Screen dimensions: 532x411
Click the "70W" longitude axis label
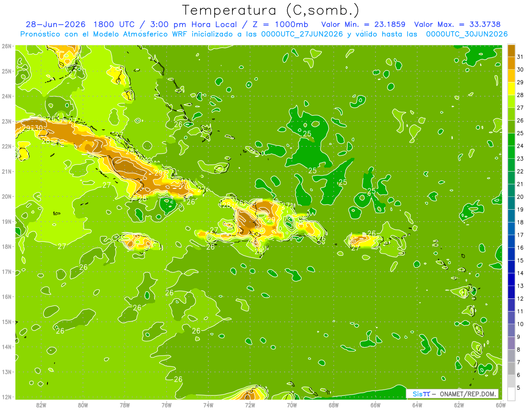pos(292,405)
